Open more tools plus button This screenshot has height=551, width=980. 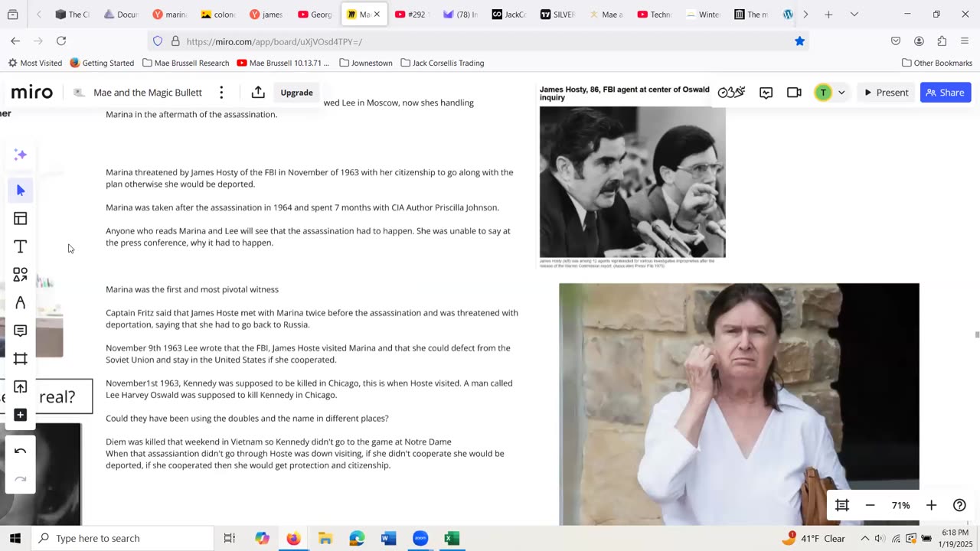(21, 415)
